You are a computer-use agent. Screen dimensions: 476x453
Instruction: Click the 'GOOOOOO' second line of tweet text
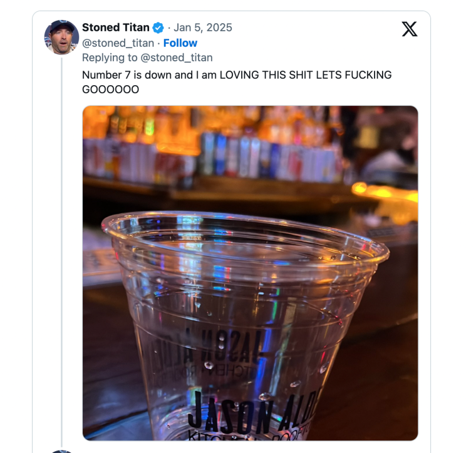pyautogui.click(x=110, y=89)
